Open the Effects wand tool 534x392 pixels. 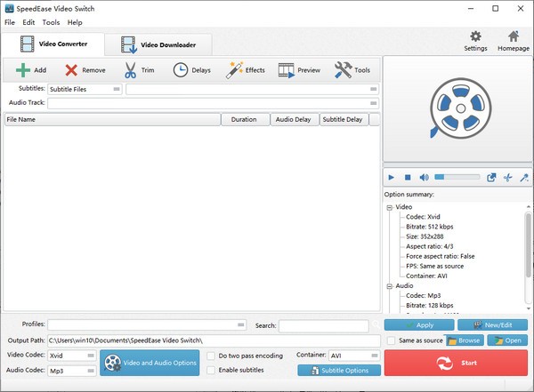pyautogui.click(x=235, y=69)
